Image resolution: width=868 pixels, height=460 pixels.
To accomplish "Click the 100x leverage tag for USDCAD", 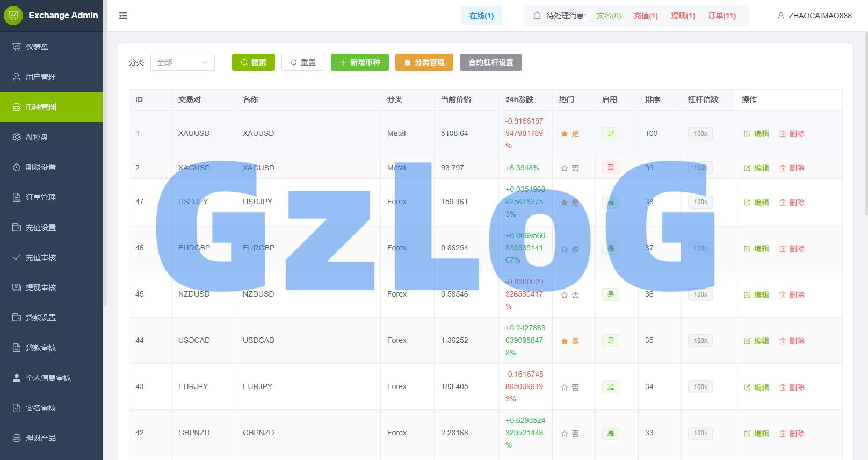I will click(700, 341).
